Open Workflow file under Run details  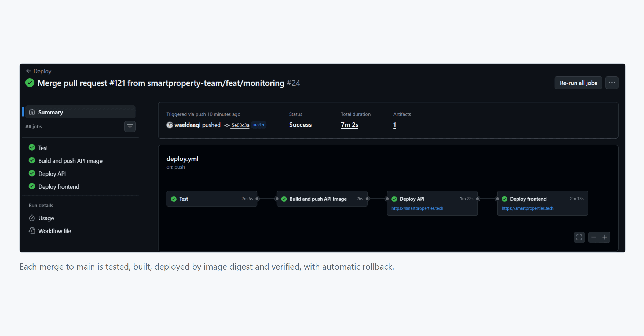54,231
